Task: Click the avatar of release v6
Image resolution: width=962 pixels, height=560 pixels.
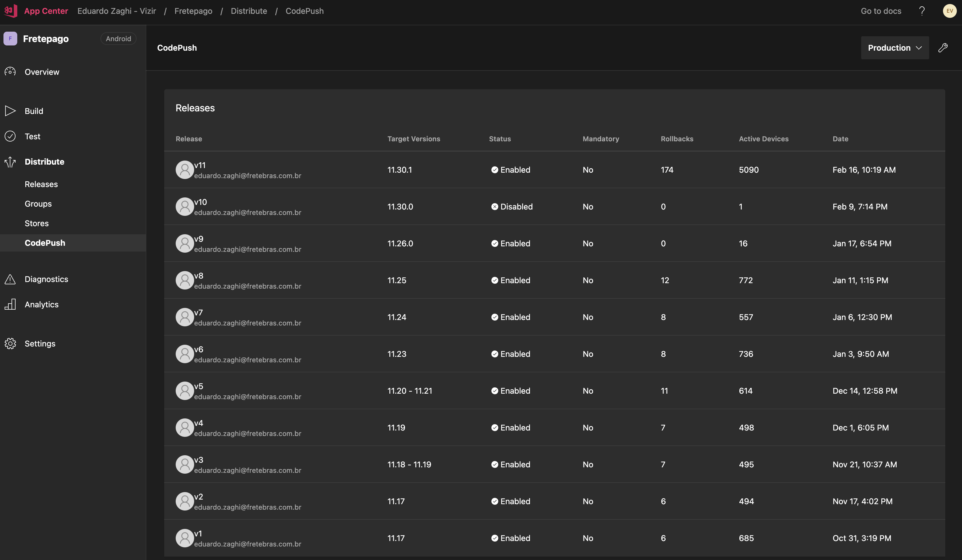Action: [185, 354]
